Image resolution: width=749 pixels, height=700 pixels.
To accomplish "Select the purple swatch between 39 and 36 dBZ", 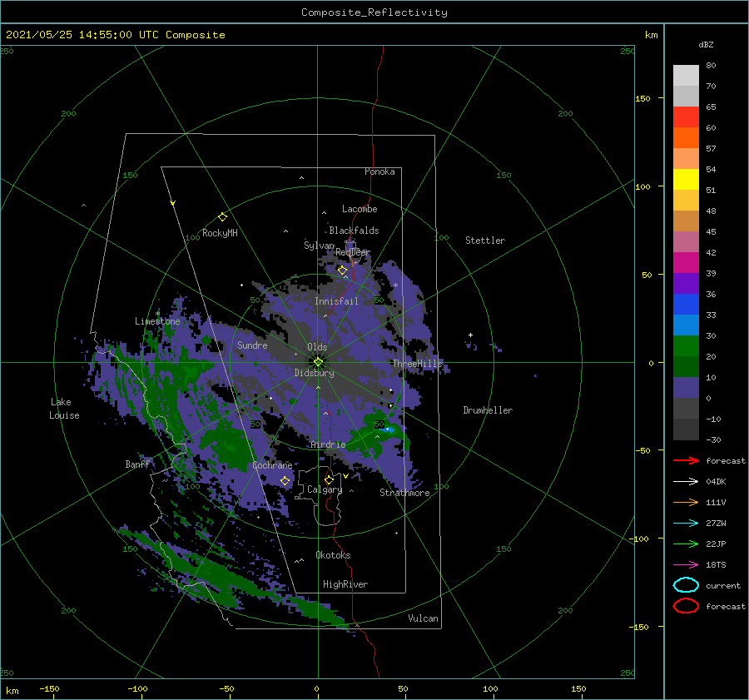I will pyautogui.click(x=686, y=284).
